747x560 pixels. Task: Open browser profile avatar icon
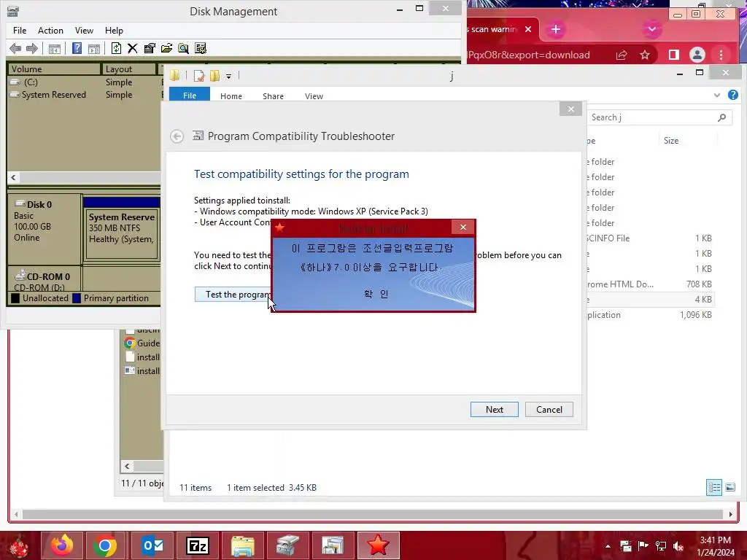point(697,55)
